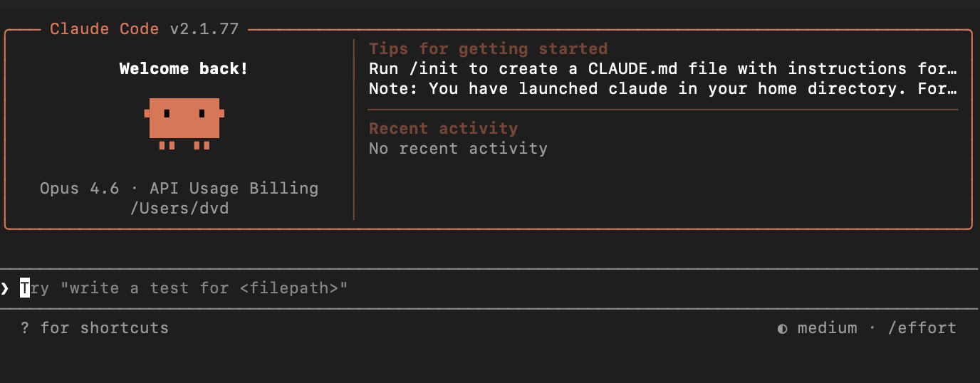The image size is (980, 383).
Task: Click the highlighted cursor block in the prompt
Action: point(25,288)
